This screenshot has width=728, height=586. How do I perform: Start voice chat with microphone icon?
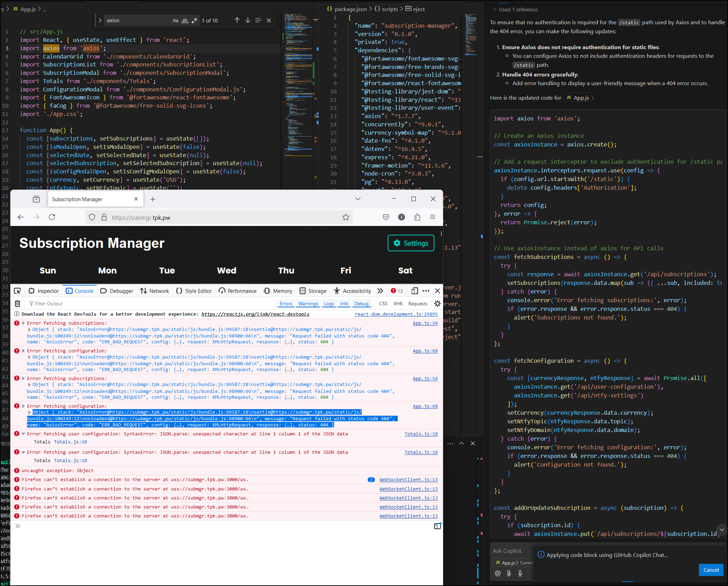tap(520, 573)
